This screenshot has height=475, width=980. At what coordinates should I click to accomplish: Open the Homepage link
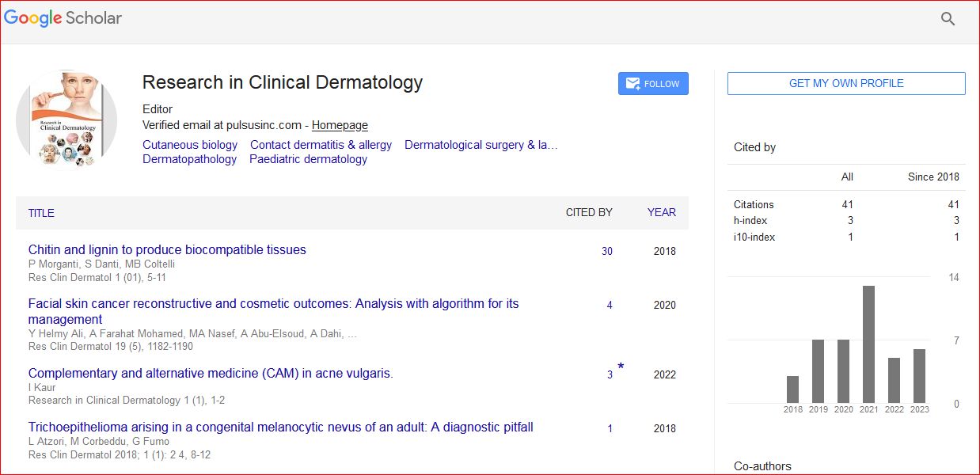(340, 125)
